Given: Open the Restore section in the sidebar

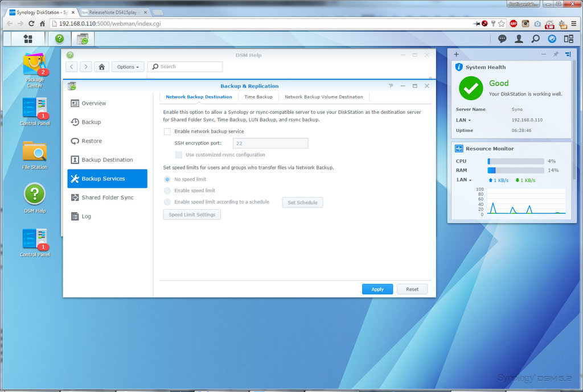Looking at the screenshot, I should coord(107,141).
